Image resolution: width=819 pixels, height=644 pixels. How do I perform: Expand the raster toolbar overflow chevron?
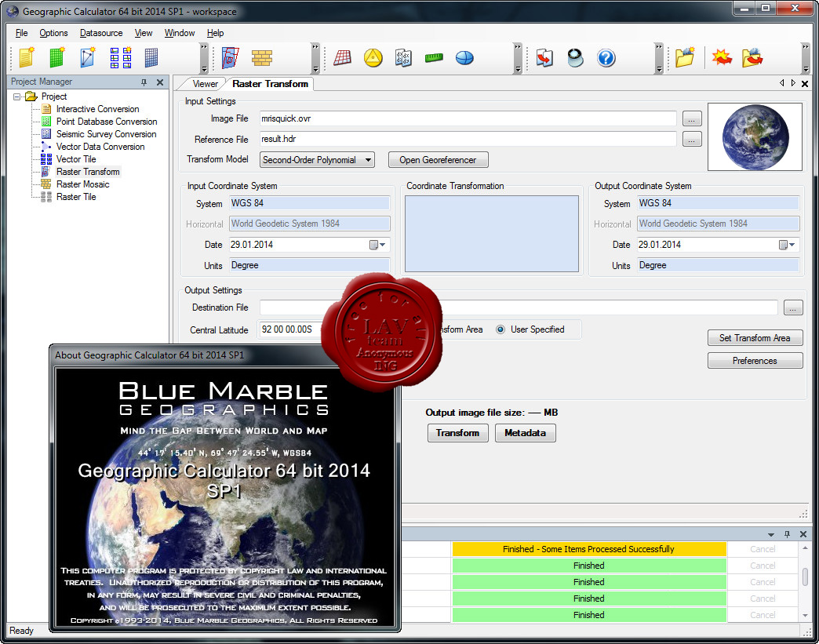point(315,57)
